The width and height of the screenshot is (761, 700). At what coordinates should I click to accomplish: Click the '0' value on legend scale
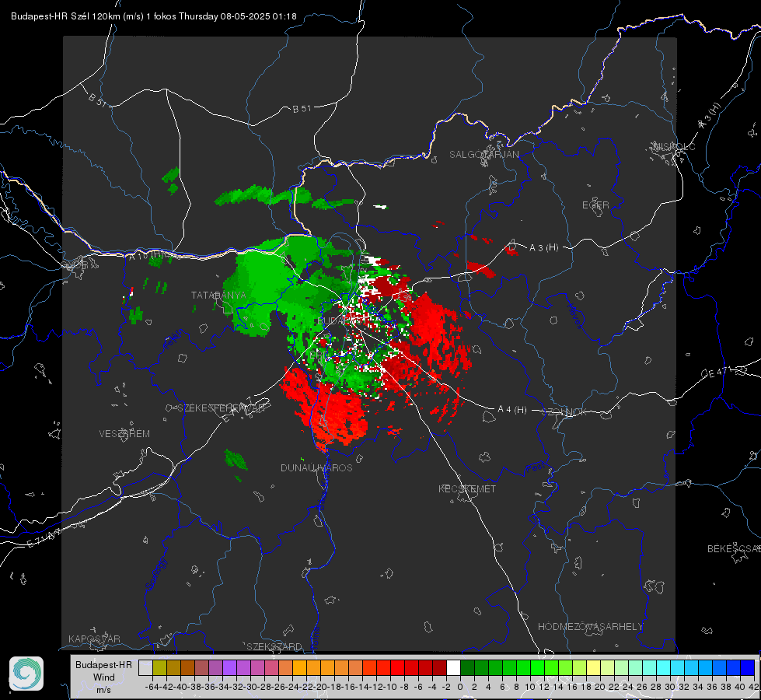click(x=460, y=687)
